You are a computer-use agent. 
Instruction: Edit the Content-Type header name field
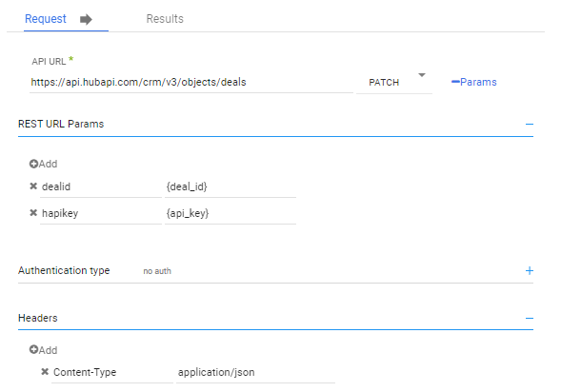tap(112, 373)
